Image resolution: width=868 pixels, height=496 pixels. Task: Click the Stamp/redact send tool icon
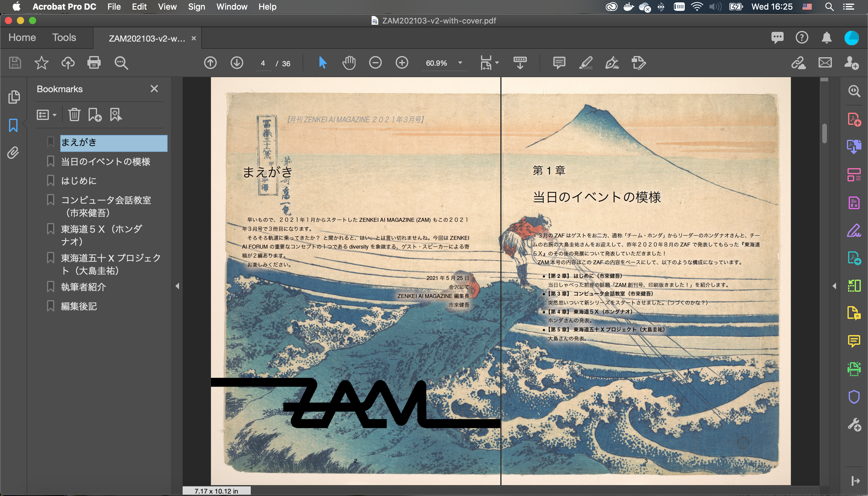click(x=638, y=63)
